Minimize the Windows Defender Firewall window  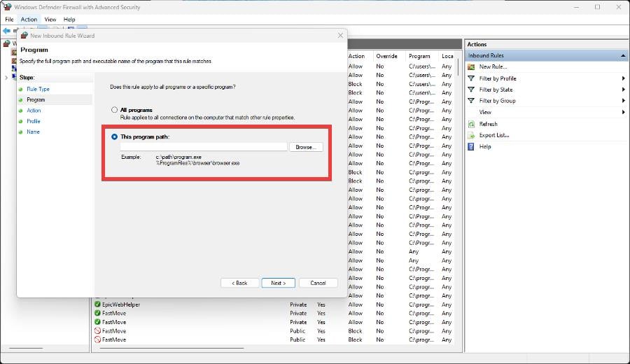(x=577, y=7)
